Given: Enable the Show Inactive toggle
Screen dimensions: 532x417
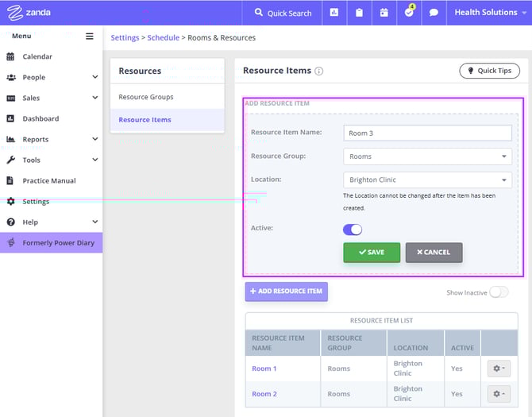Looking at the screenshot, I should click(x=499, y=292).
